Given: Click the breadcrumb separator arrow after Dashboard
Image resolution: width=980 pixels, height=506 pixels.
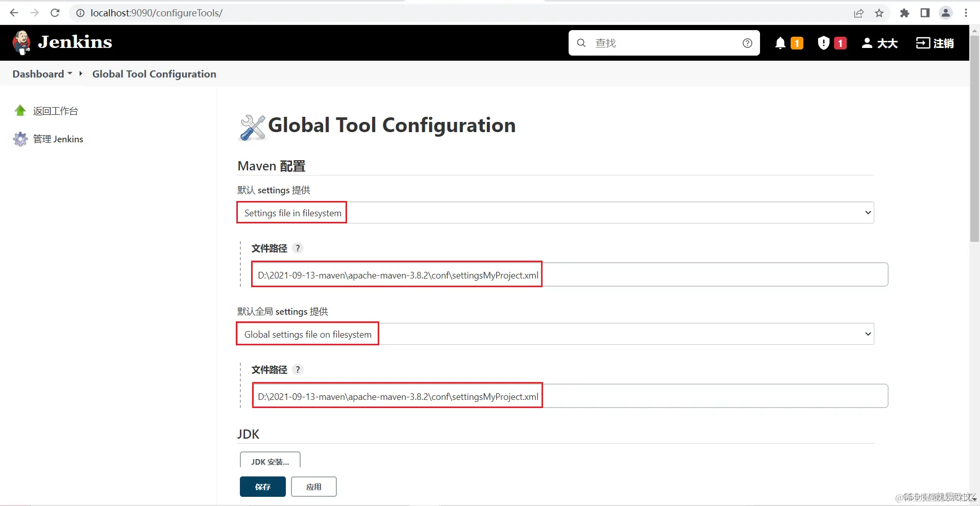Looking at the screenshot, I should click(x=81, y=73).
